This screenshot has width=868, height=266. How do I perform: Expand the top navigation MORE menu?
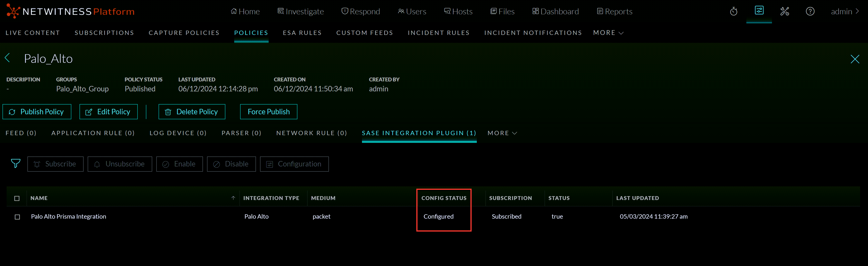[608, 33]
